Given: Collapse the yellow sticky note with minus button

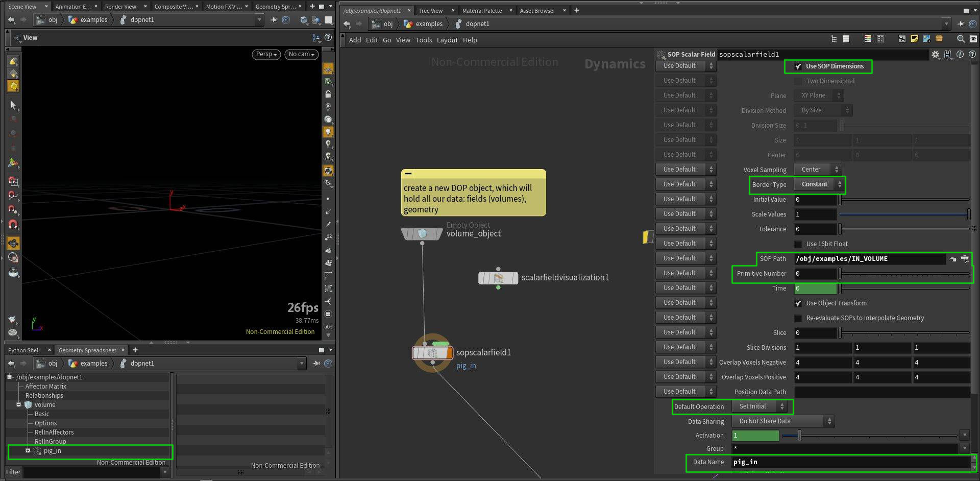Looking at the screenshot, I should (408, 174).
